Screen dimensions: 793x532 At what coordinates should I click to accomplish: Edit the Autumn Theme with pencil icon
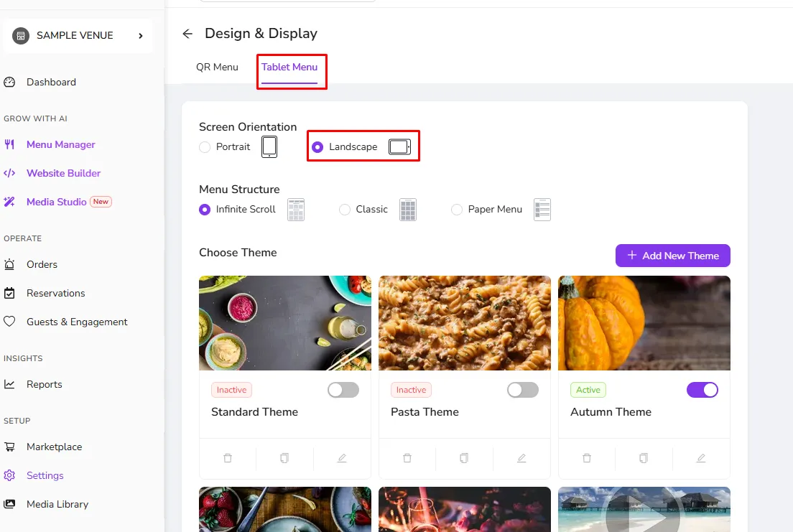(700, 458)
